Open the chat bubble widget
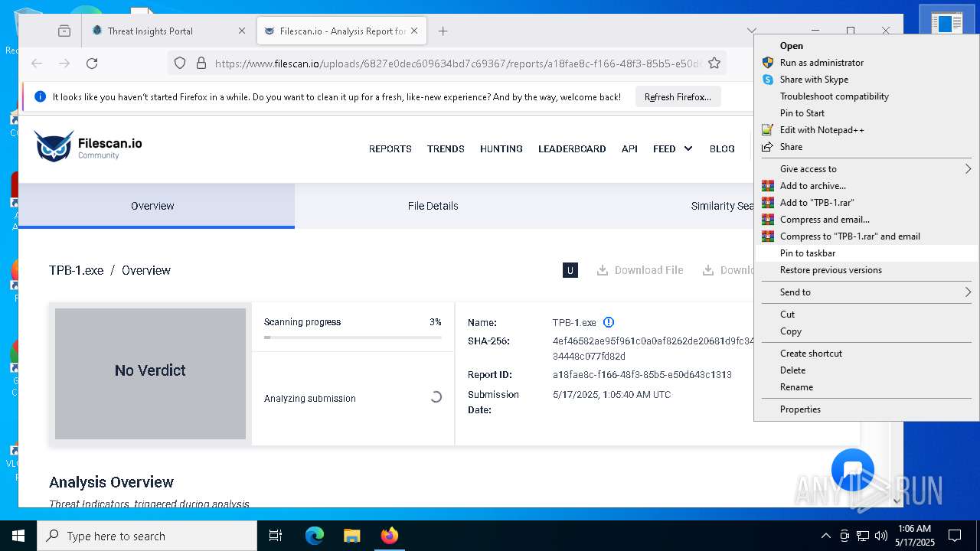The height and width of the screenshot is (551, 980). pyautogui.click(x=852, y=470)
